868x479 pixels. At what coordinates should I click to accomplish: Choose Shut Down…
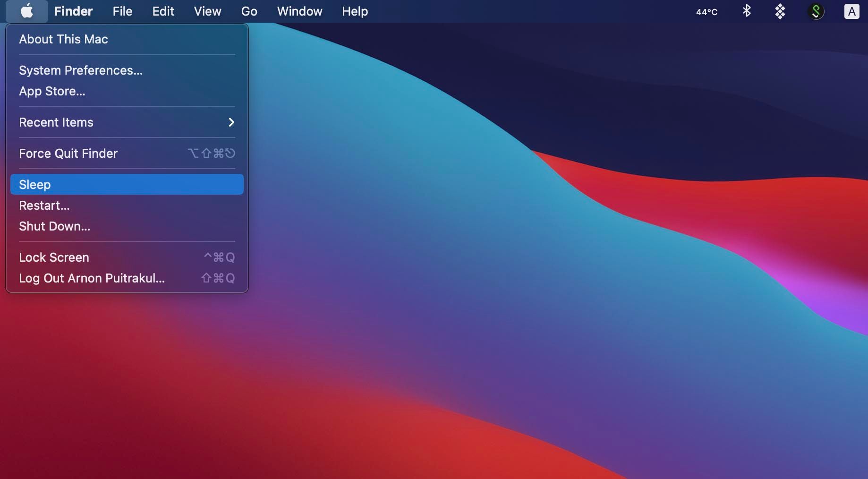(127, 226)
